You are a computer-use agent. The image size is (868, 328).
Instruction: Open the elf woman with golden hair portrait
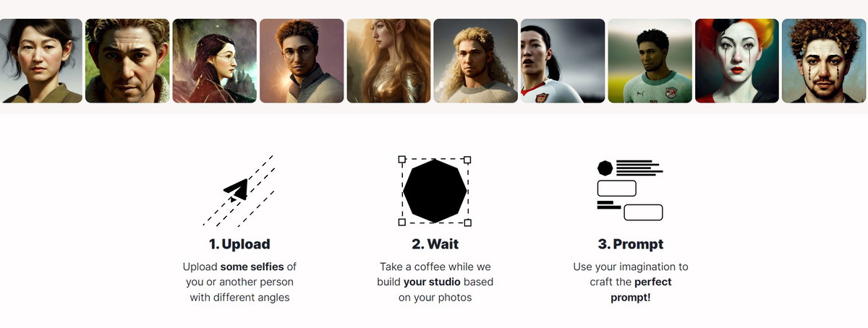click(389, 61)
